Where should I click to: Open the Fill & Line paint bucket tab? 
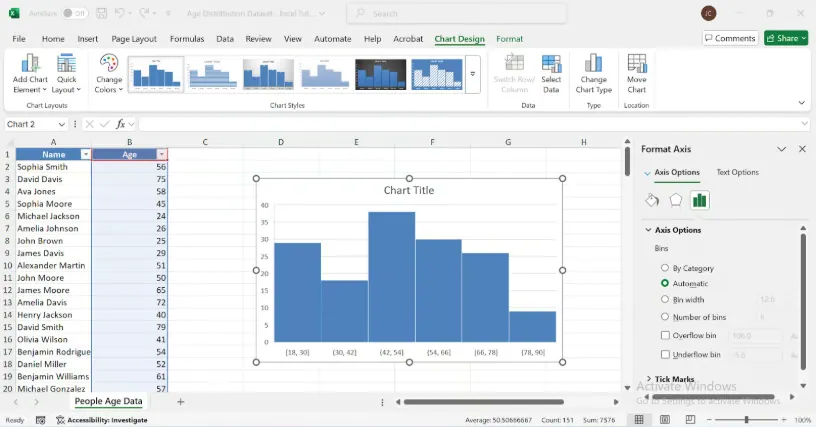(652, 200)
